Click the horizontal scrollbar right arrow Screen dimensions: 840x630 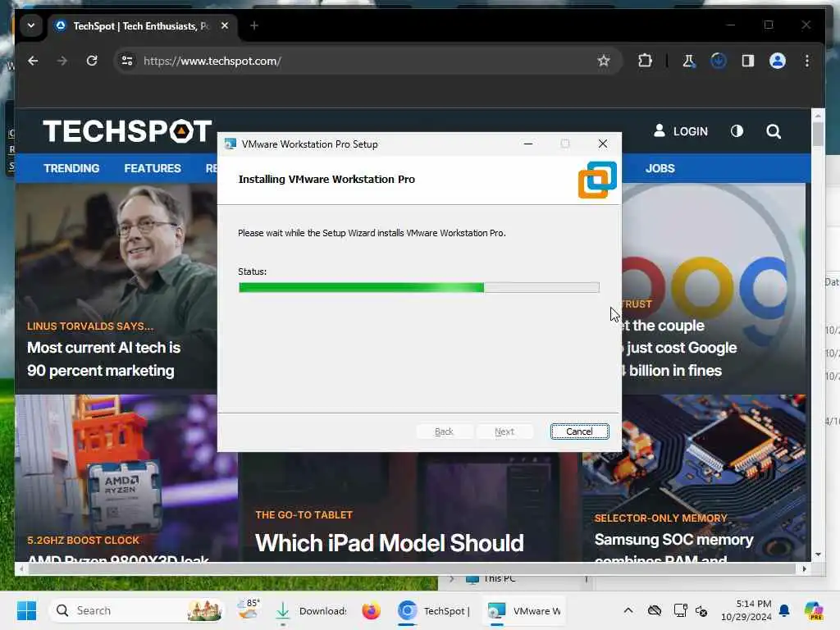(804, 569)
